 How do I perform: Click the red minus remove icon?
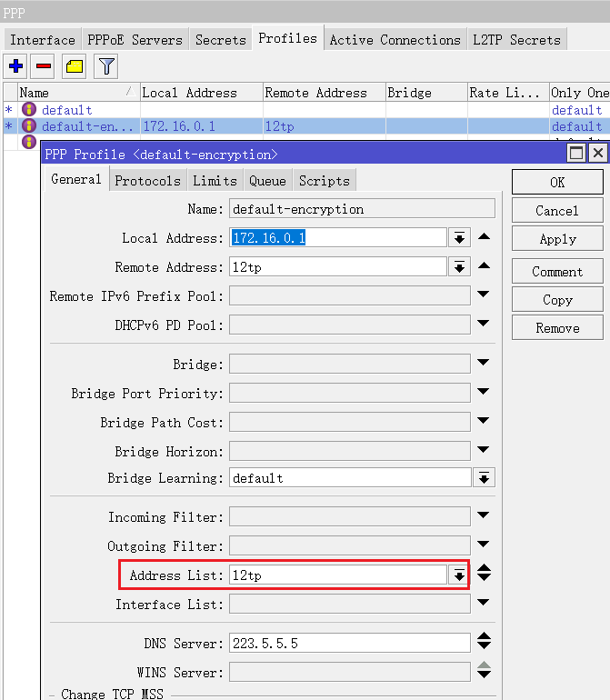coord(44,66)
